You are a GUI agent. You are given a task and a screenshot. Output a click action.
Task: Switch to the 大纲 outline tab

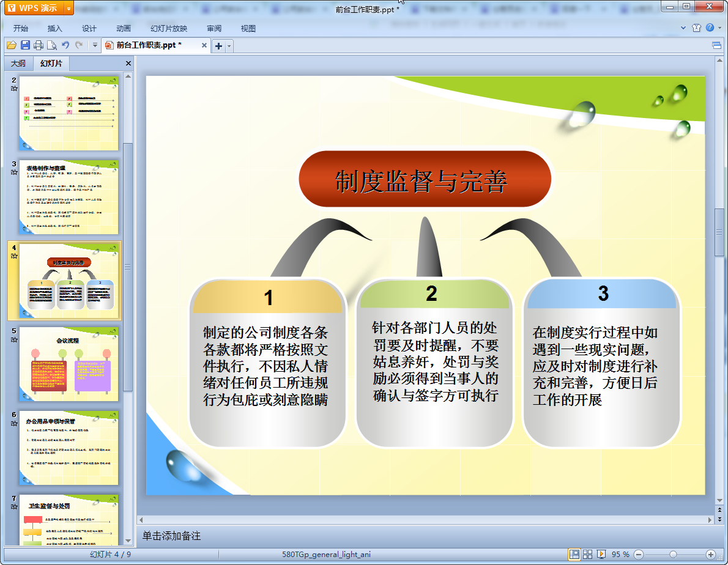(18, 64)
